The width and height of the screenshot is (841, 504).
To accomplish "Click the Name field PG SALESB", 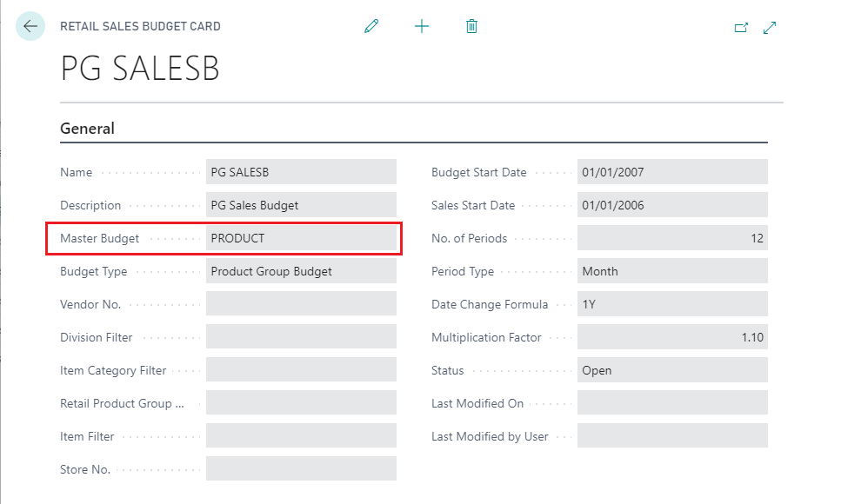I will (301, 172).
